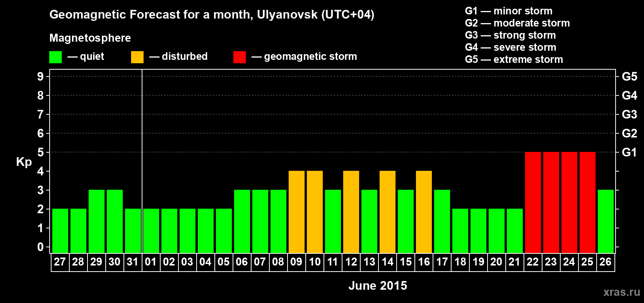Select the green bar for June 11
Viewport: 644px width, 303px height.
[x=333, y=221]
